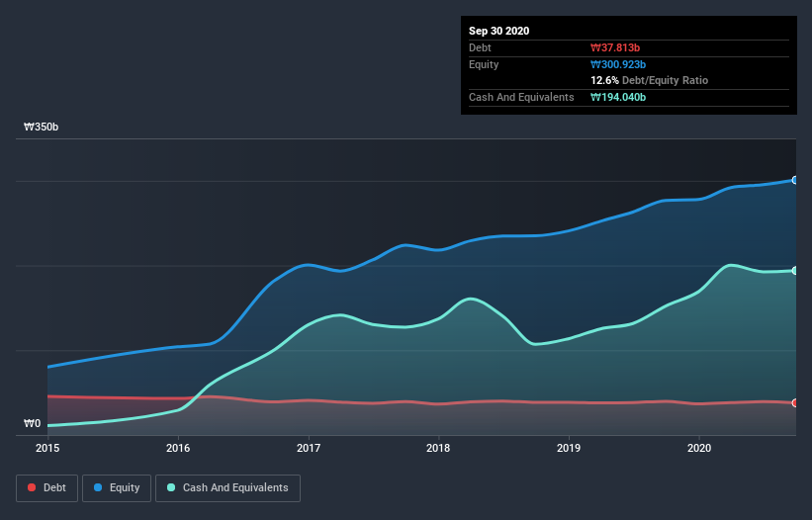The height and width of the screenshot is (520, 812).
Task: Click the ₩194.040b cash value
Action: (x=618, y=97)
